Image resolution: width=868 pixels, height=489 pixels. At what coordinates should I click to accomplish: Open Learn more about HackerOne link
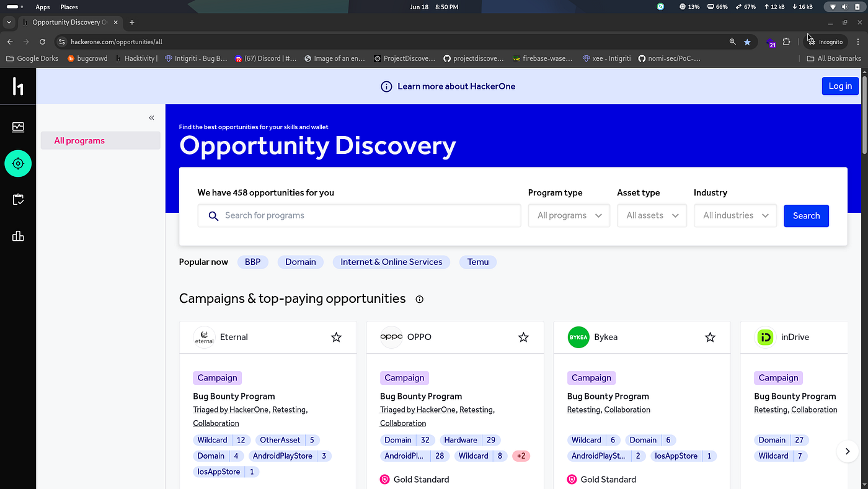point(456,86)
